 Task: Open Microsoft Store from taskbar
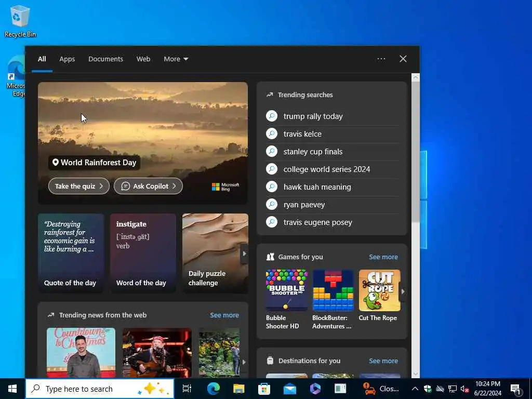pyautogui.click(x=264, y=389)
